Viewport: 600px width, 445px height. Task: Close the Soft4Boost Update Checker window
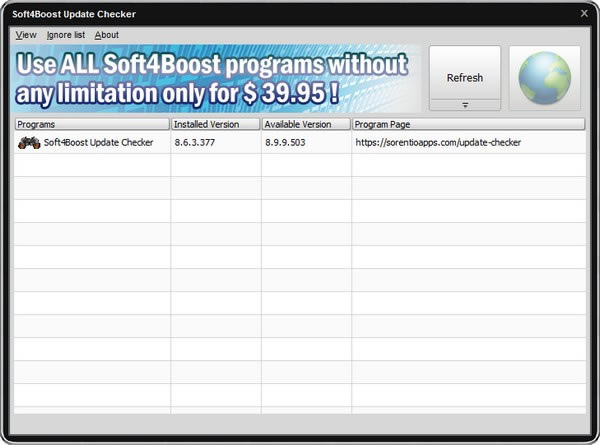tap(584, 13)
